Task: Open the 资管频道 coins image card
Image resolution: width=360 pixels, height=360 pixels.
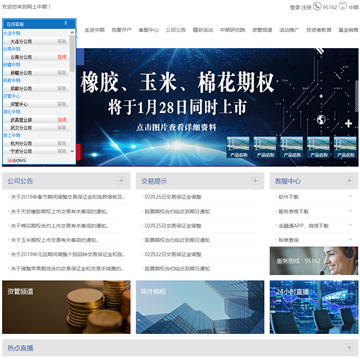Action: (x=66, y=307)
